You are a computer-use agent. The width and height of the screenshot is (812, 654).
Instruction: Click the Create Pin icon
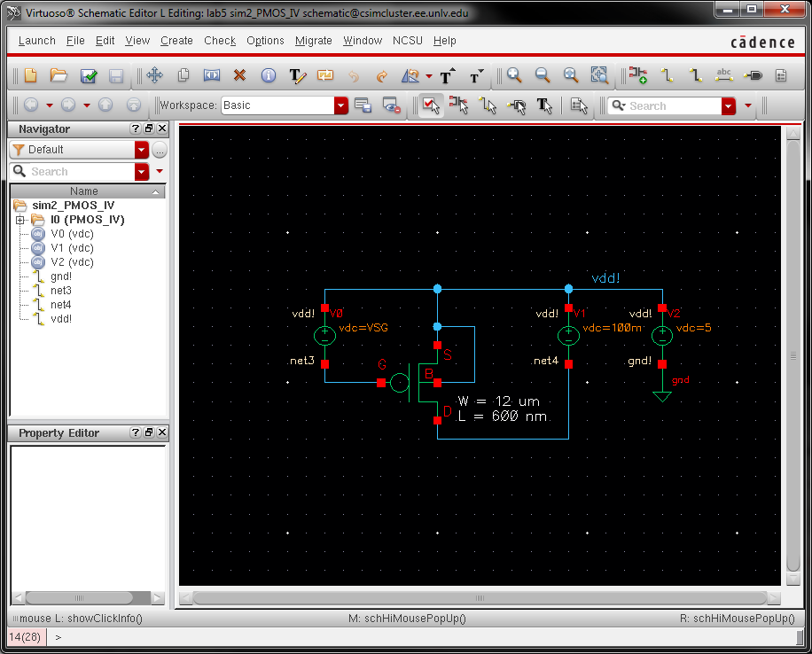coord(753,76)
